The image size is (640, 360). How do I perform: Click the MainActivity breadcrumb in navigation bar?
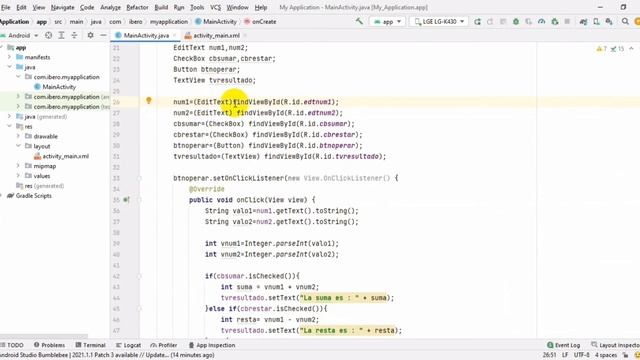[216, 22]
